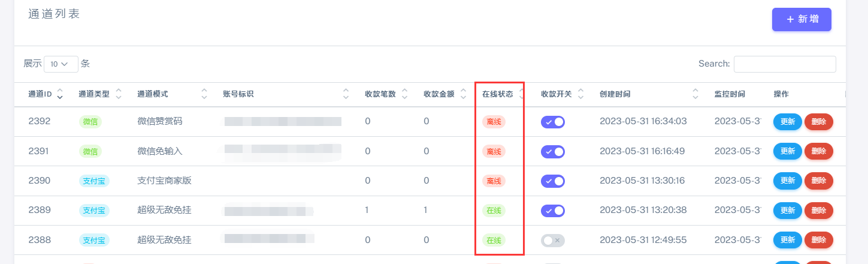Delete channel 2389 with 删除 button

tap(819, 211)
